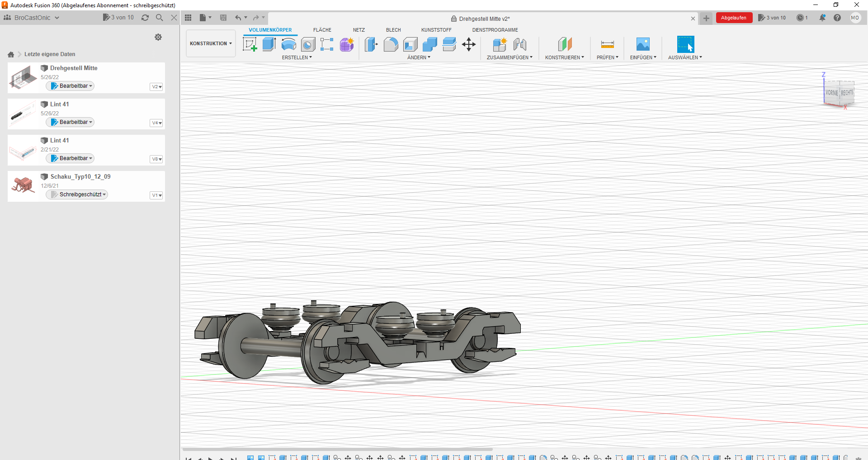Click the Save icon
This screenshot has width=868, height=460.
[x=223, y=18]
